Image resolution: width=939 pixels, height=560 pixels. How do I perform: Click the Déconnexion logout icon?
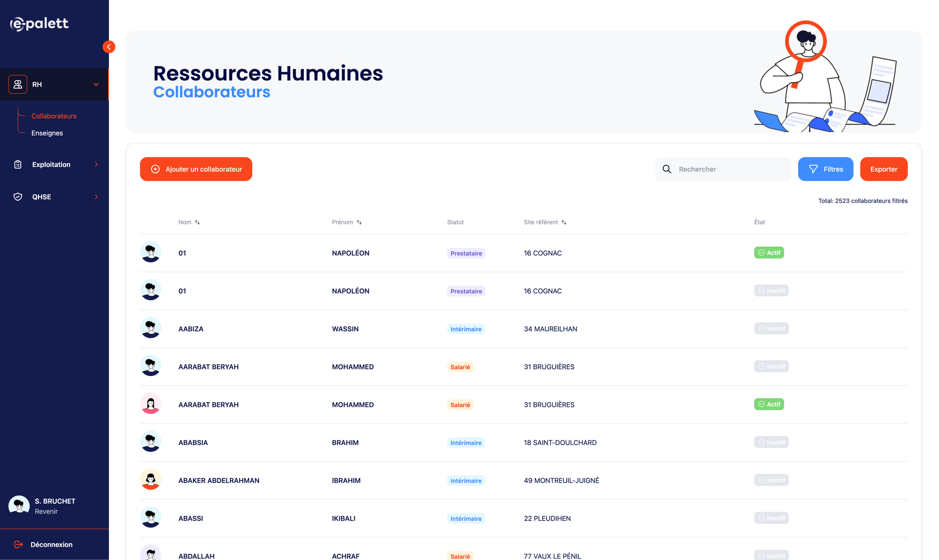tap(19, 545)
